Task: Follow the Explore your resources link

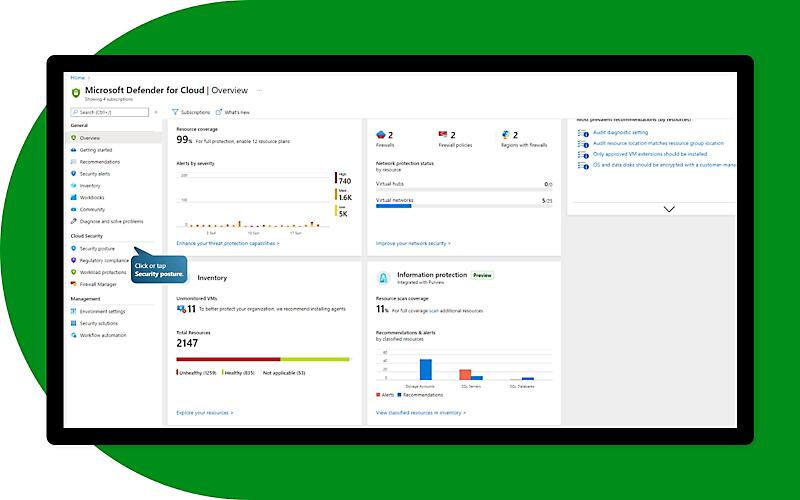Action: coord(204,412)
